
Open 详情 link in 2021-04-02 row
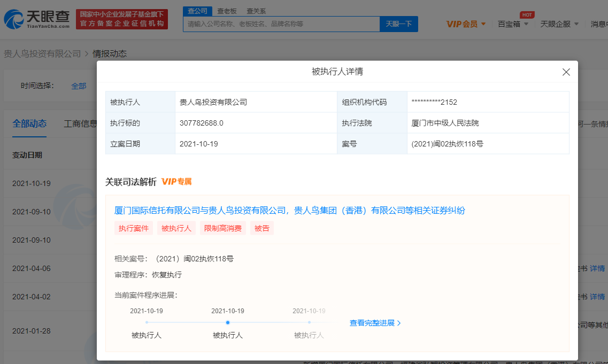coord(597,297)
